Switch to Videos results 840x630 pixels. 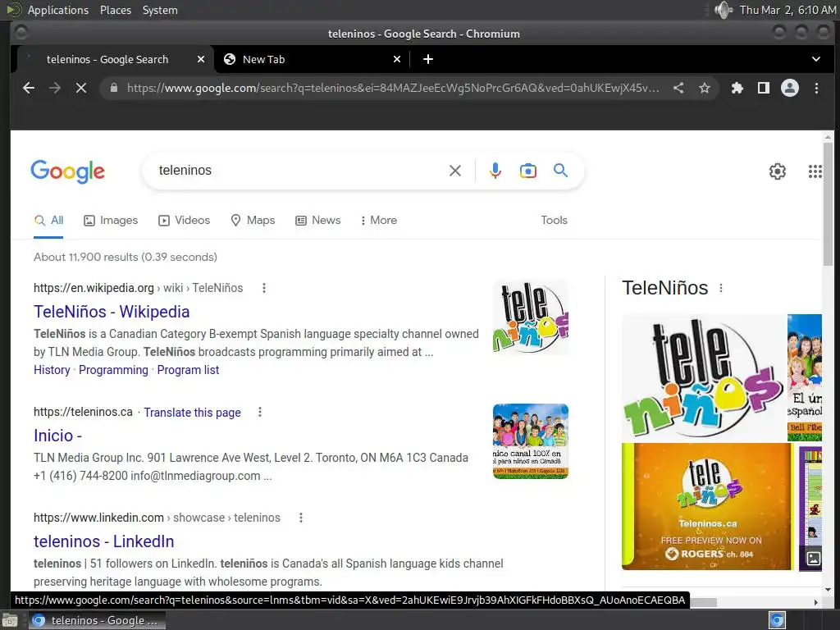coord(185,220)
